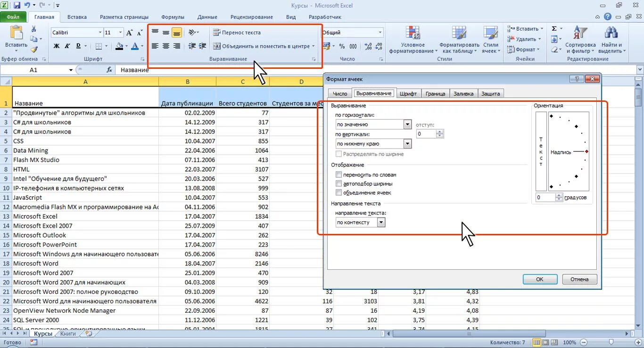644x348 pixels.
Task: Click the Percent style icon
Action: point(342,46)
